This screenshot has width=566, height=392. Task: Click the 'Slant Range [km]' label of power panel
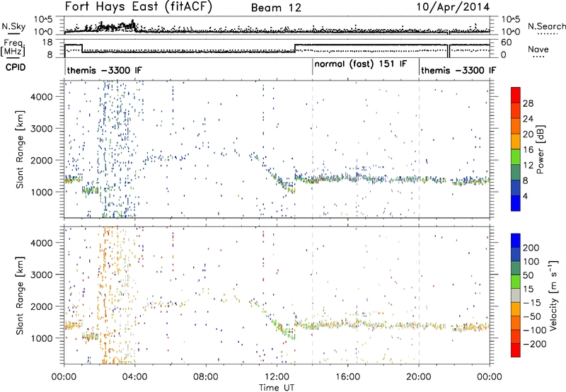(20, 149)
